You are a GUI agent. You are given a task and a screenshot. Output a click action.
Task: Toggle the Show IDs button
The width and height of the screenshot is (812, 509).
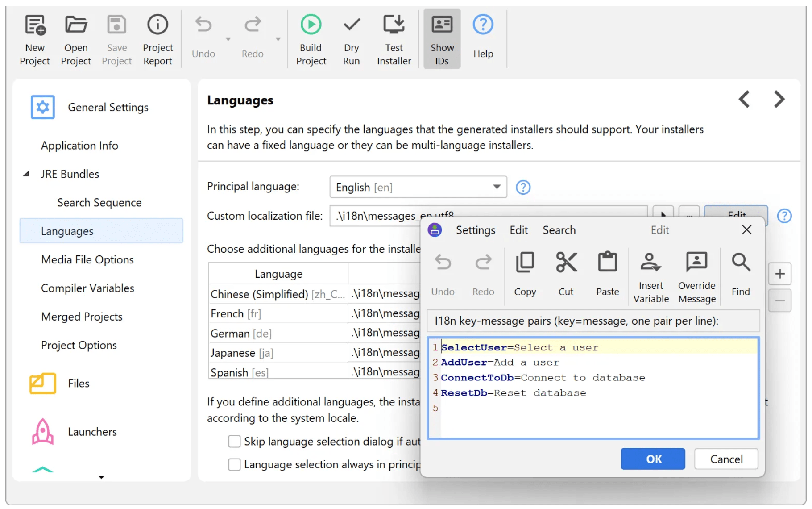(442, 39)
